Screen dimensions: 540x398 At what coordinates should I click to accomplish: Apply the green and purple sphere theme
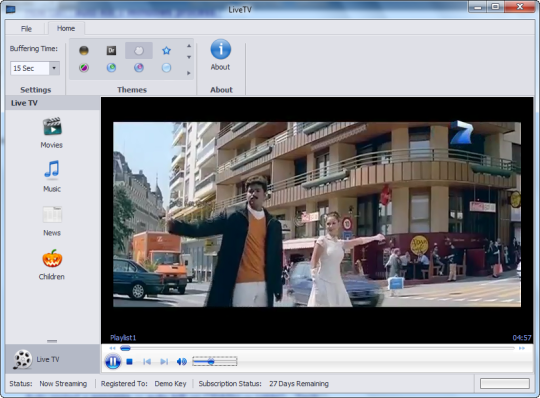84,67
